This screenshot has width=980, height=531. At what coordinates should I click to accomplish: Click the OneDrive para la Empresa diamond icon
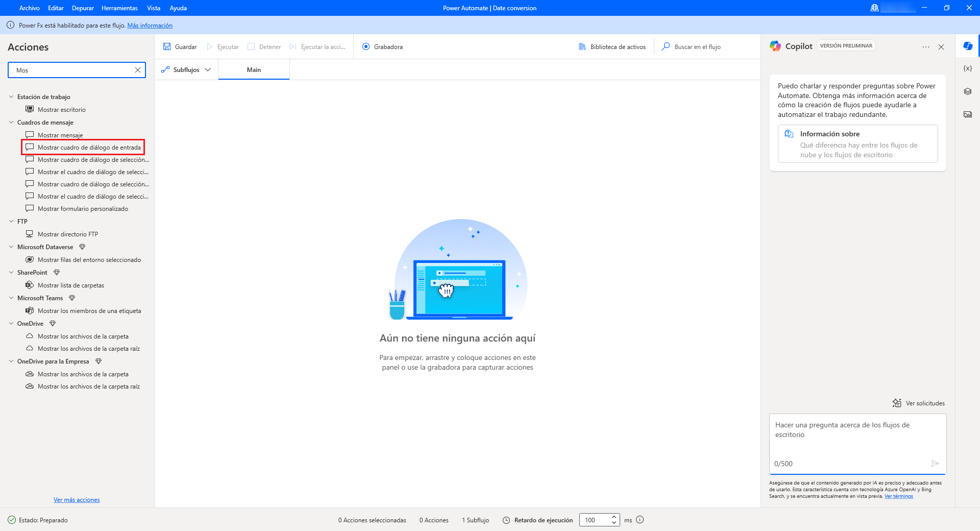coord(99,361)
